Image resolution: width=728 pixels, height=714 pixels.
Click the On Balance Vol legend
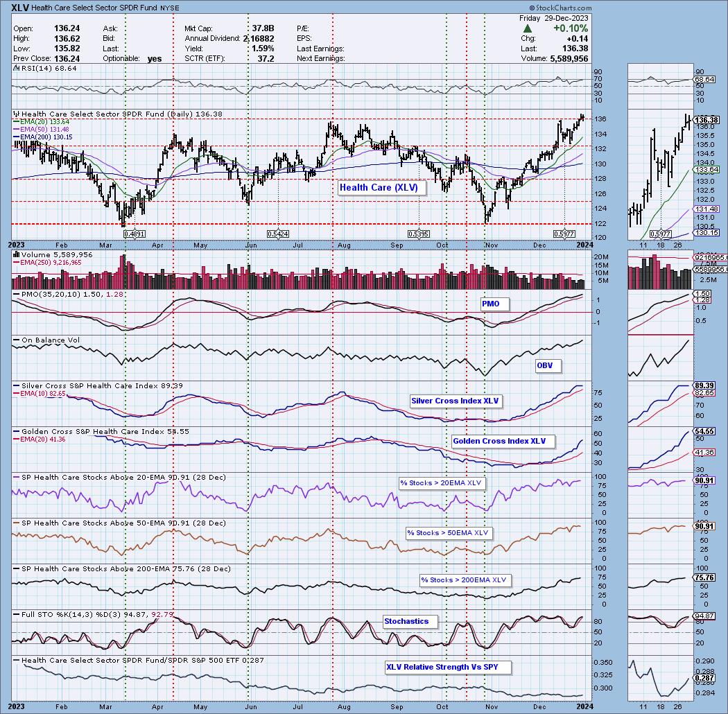(46, 340)
